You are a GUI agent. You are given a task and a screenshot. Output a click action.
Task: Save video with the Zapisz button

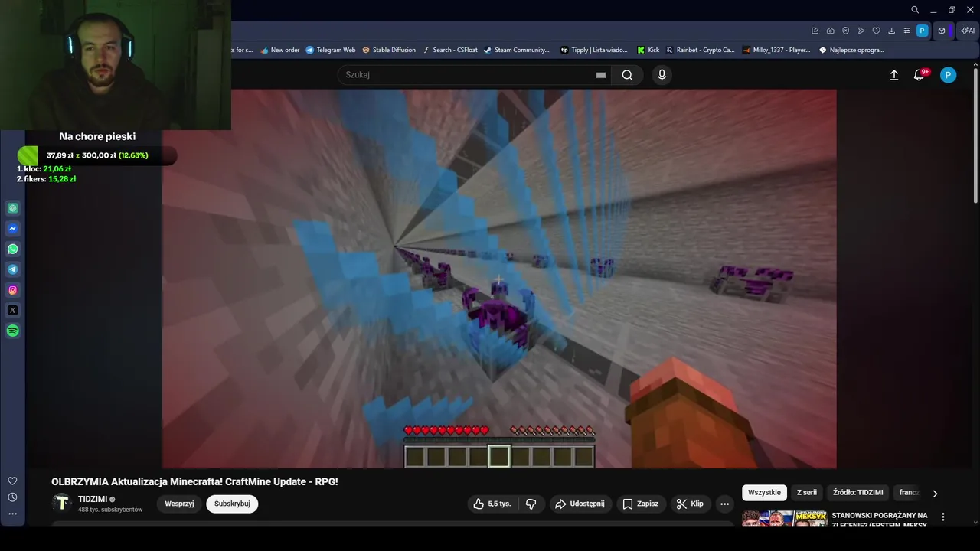(640, 504)
